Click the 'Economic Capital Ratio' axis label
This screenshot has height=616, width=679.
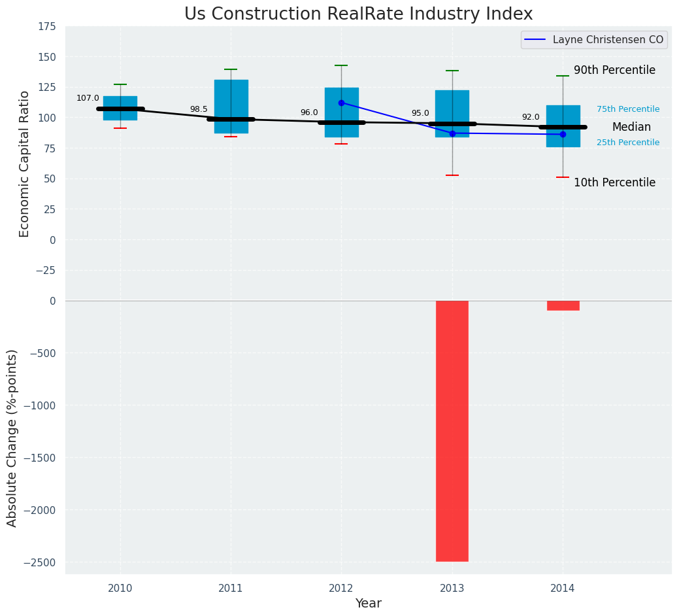pyautogui.click(x=24, y=163)
